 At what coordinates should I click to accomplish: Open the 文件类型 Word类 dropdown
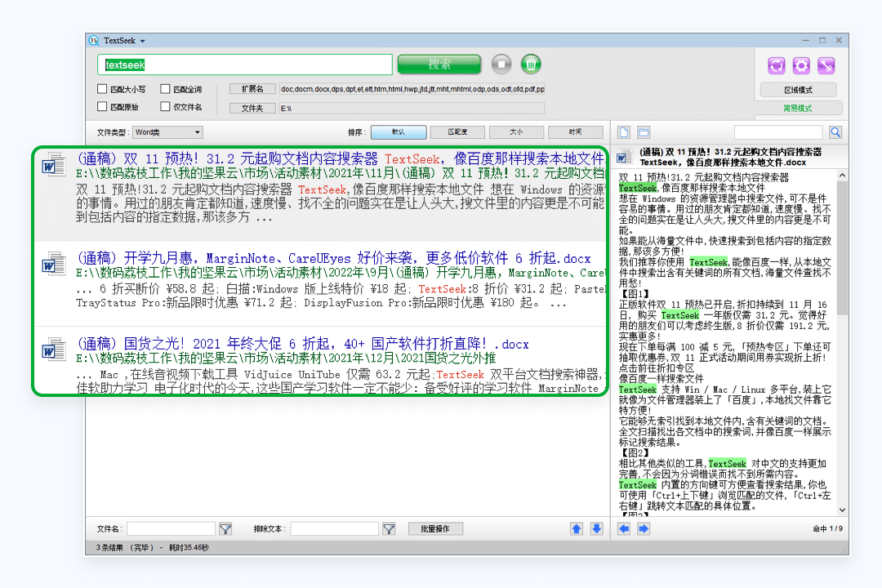(167, 132)
